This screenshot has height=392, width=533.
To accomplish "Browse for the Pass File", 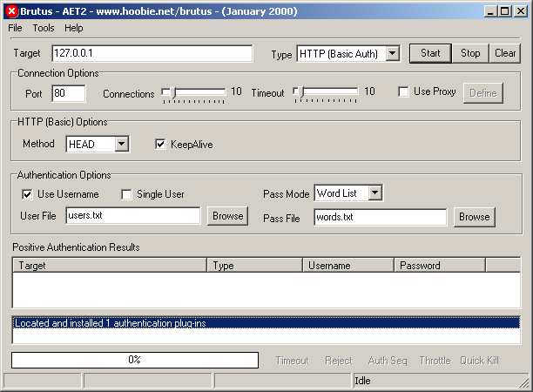I will click(x=475, y=216).
